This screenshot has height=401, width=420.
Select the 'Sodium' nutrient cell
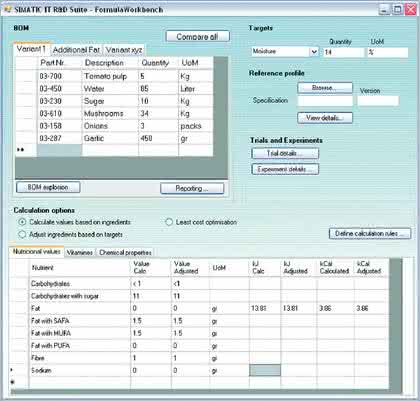[x=79, y=370]
